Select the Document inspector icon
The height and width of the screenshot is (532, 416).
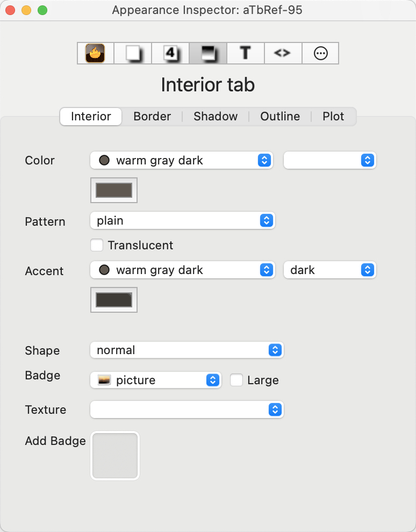pos(132,53)
